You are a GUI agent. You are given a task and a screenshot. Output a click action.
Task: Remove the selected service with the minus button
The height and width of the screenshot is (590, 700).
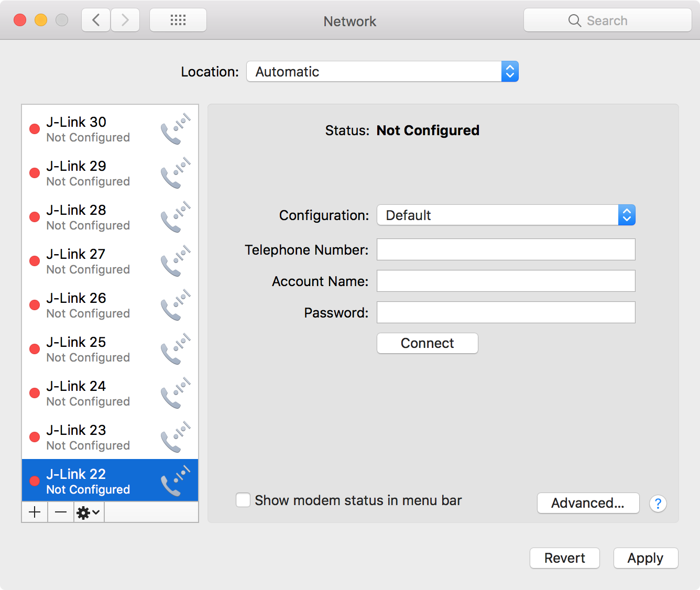61,512
